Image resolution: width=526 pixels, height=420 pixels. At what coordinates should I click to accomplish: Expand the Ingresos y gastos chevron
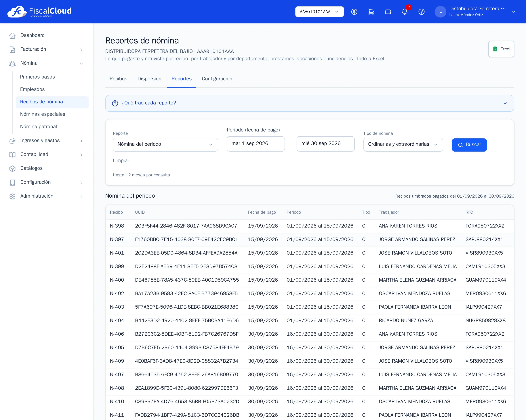(81, 141)
